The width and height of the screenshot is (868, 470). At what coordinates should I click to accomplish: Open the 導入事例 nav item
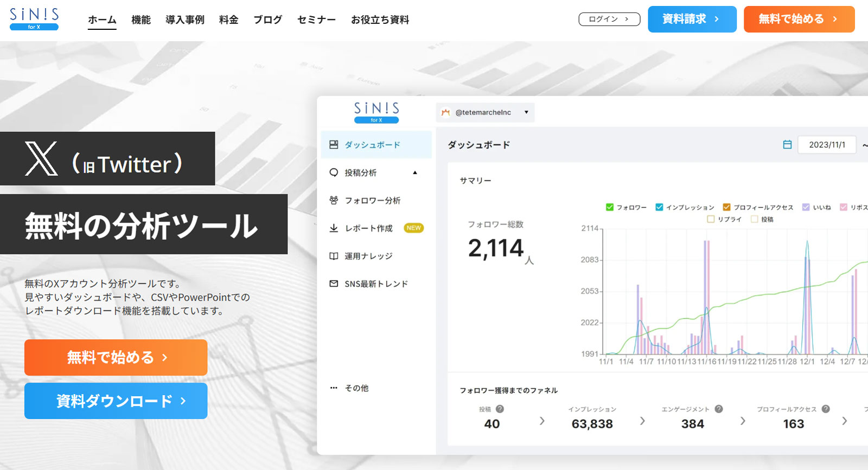(x=185, y=20)
